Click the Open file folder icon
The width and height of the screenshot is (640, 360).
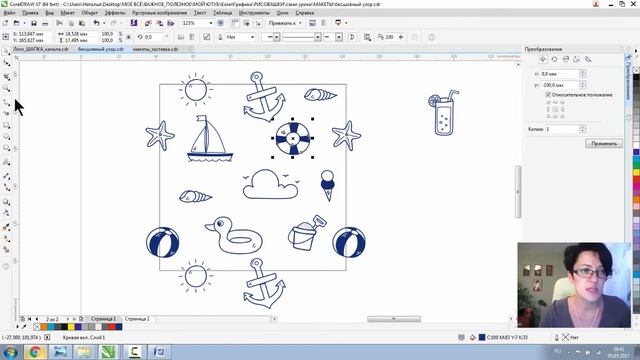coord(17,23)
